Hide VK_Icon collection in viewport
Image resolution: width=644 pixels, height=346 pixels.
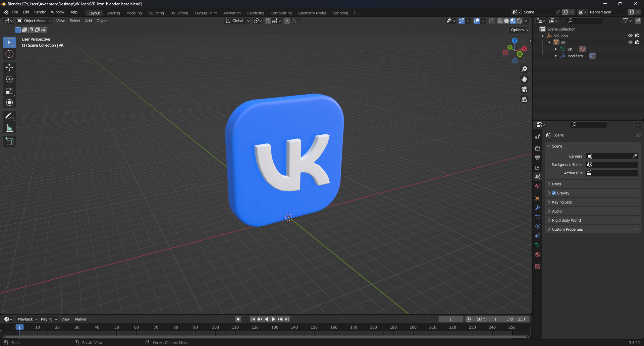click(630, 36)
